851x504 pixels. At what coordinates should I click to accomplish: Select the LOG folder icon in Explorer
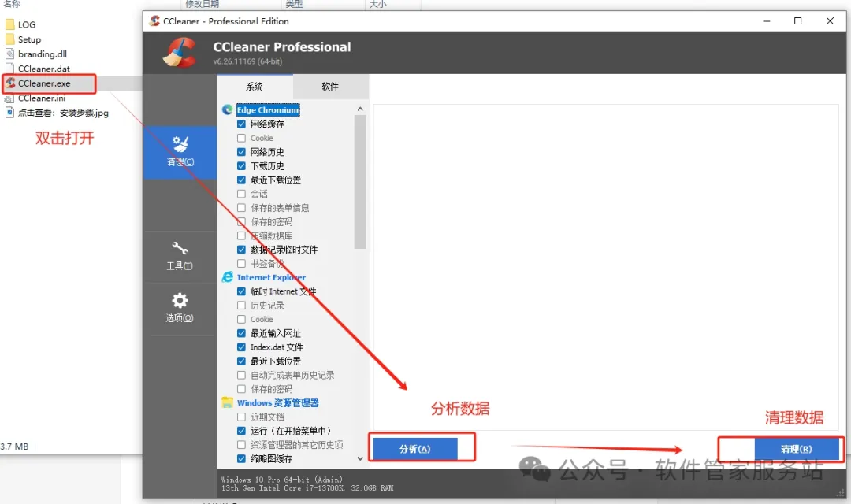pyautogui.click(x=9, y=24)
